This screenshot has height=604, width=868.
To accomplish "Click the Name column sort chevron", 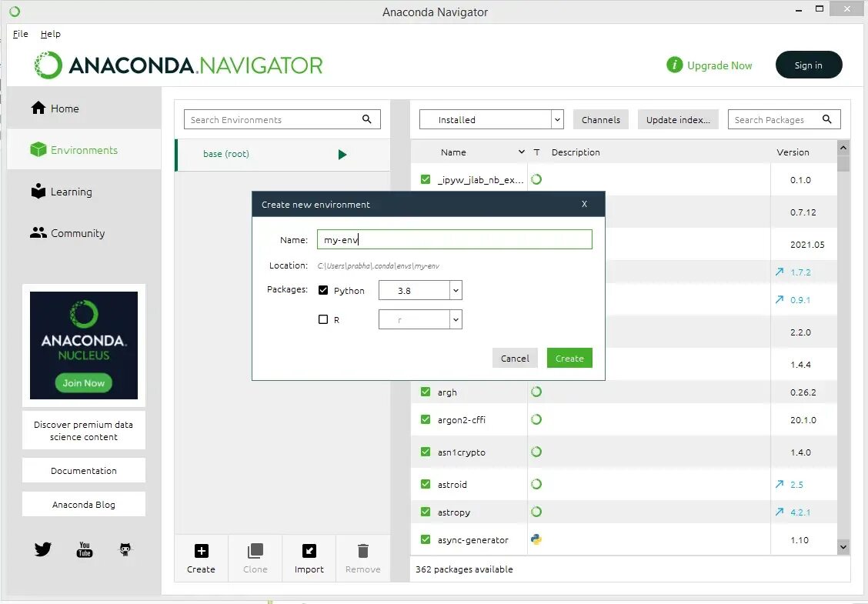I will 521,152.
